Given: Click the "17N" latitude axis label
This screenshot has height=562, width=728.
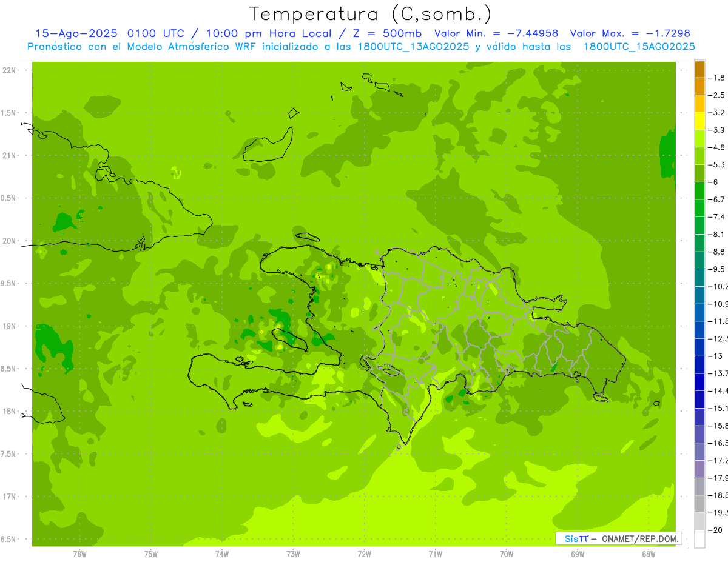Looking at the screenshot, I should click(x=9, y=497).
